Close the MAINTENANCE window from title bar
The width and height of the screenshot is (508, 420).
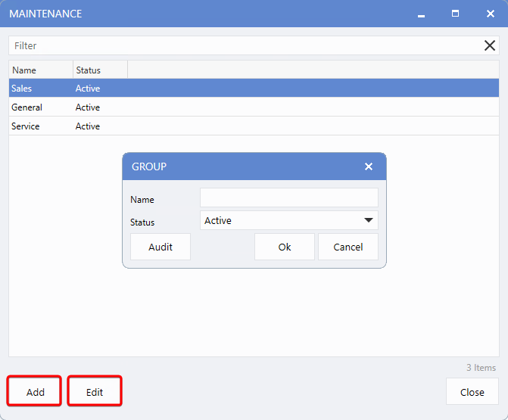490,14
